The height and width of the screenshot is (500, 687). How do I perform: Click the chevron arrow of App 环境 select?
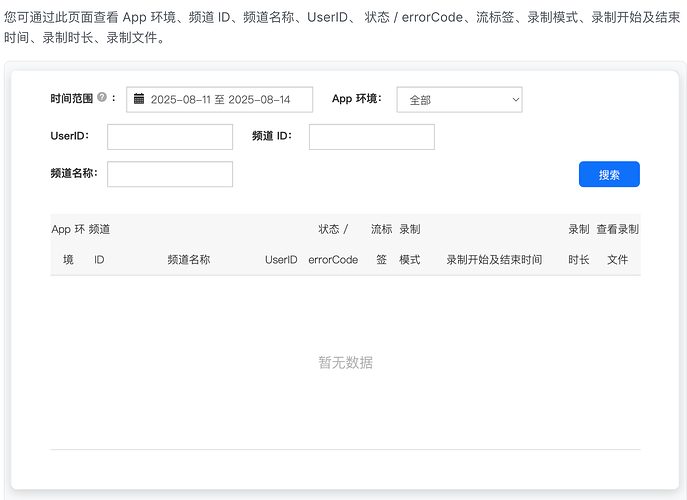pyautogui.click(x=515, y=99)
